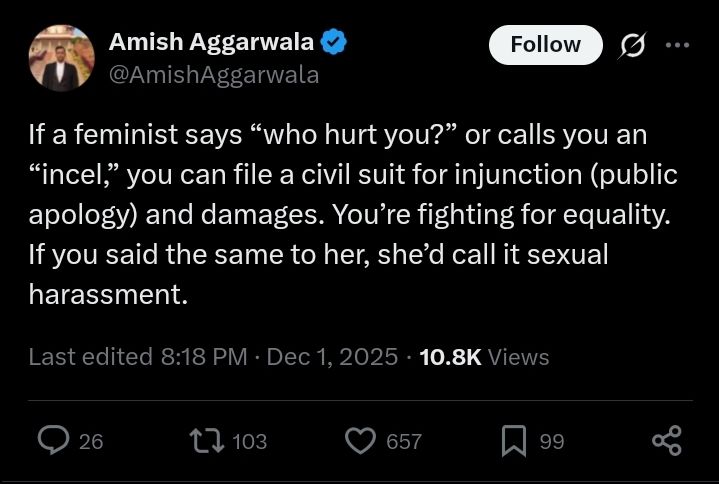The image size is (719, 484).
Task: Open the 10.8K Views analytics
Action: [x=484, y=356]
